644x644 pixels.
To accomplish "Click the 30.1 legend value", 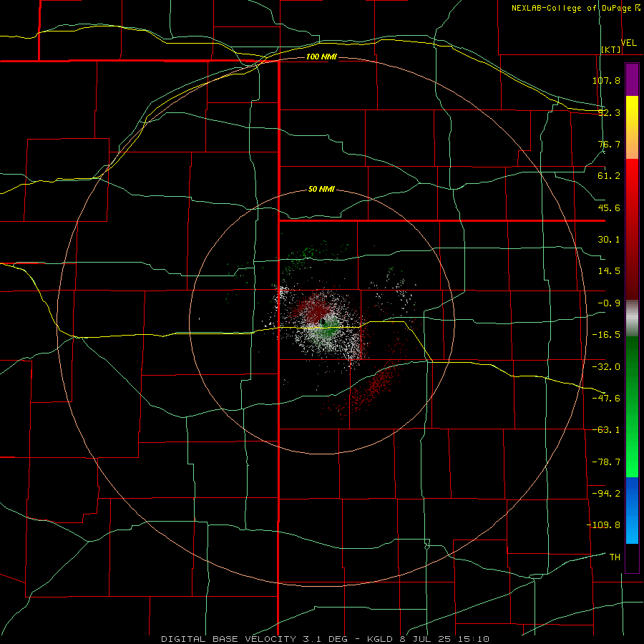I will pos(609,240).
